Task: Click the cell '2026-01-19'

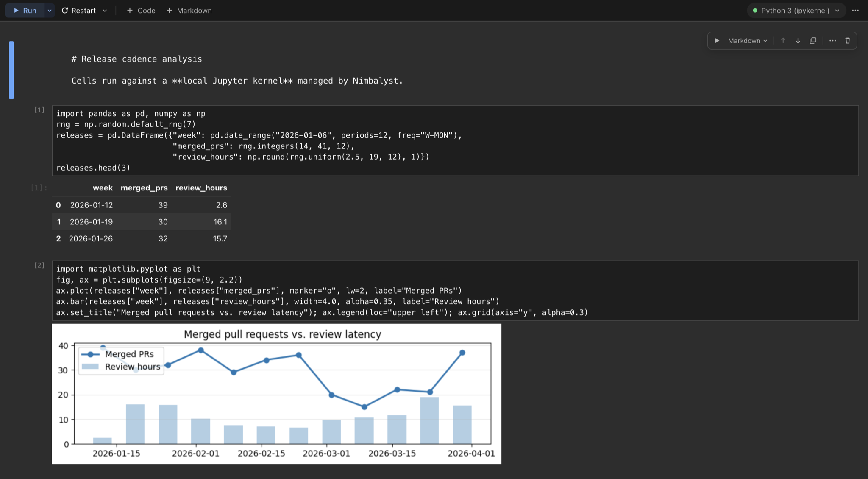Action: (x=92, y=222)
